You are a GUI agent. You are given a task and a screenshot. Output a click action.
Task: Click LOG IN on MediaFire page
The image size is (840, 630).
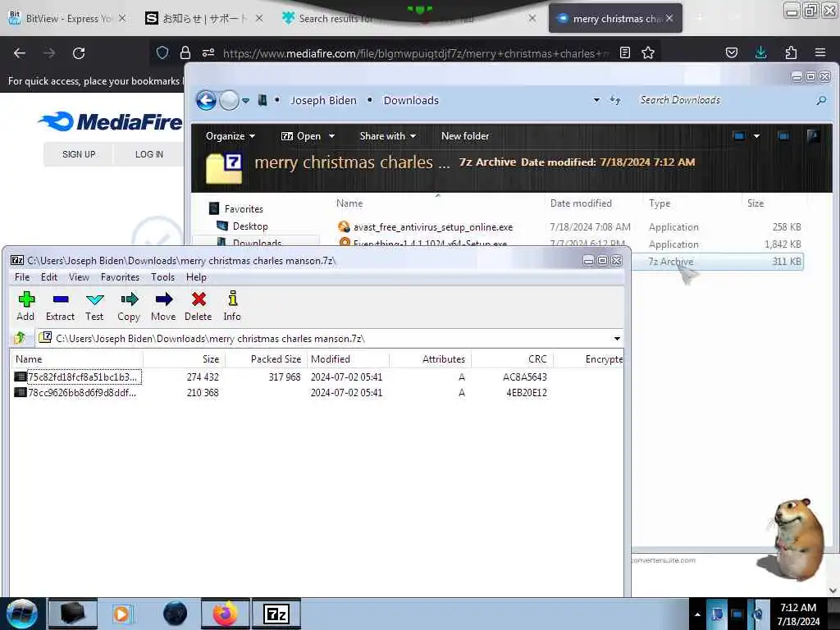point(149,154)
